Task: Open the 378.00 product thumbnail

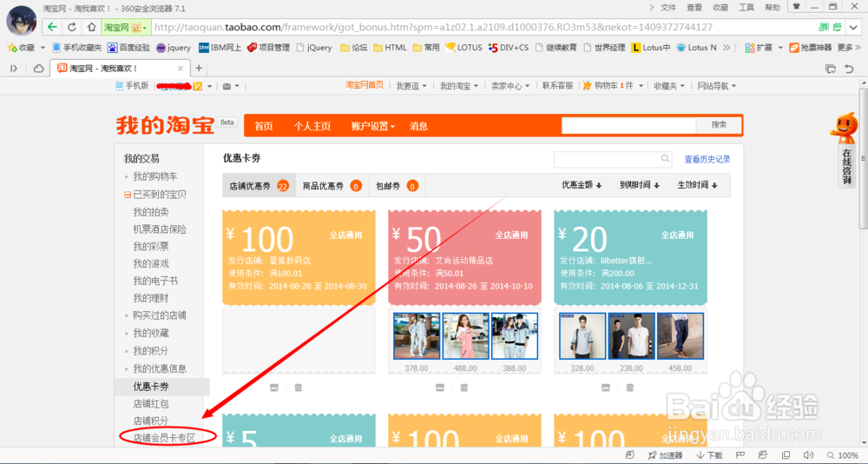Action: [417, 336]
